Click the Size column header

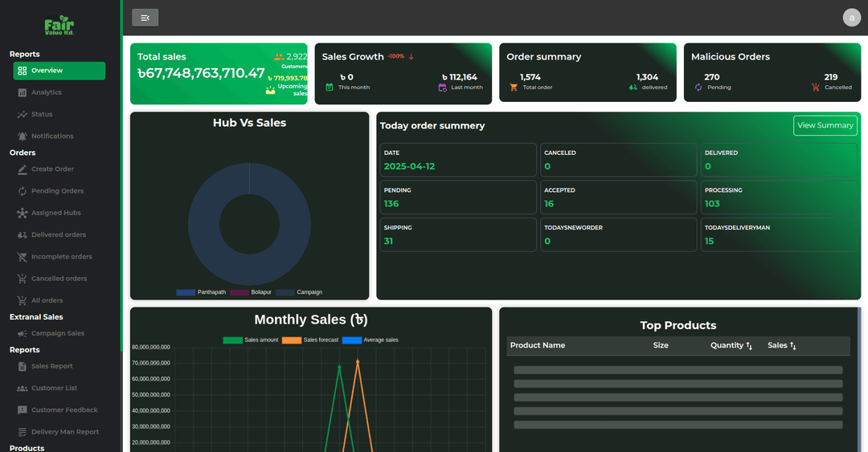(661, 345)
